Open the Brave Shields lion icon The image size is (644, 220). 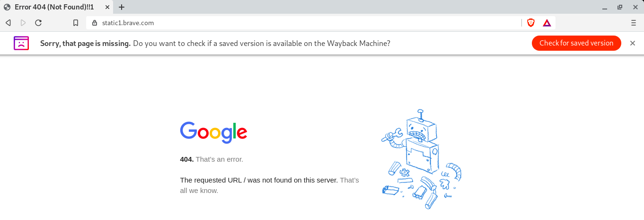click(531, 23)
